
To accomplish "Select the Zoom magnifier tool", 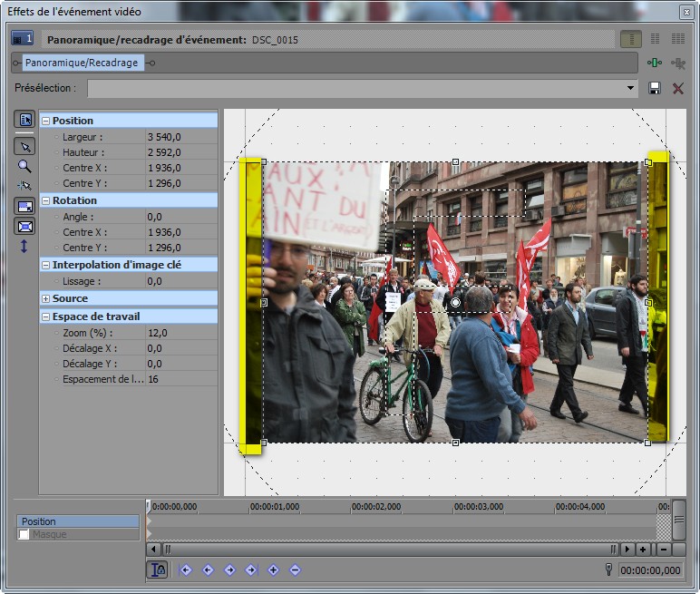I will (24, 166).
